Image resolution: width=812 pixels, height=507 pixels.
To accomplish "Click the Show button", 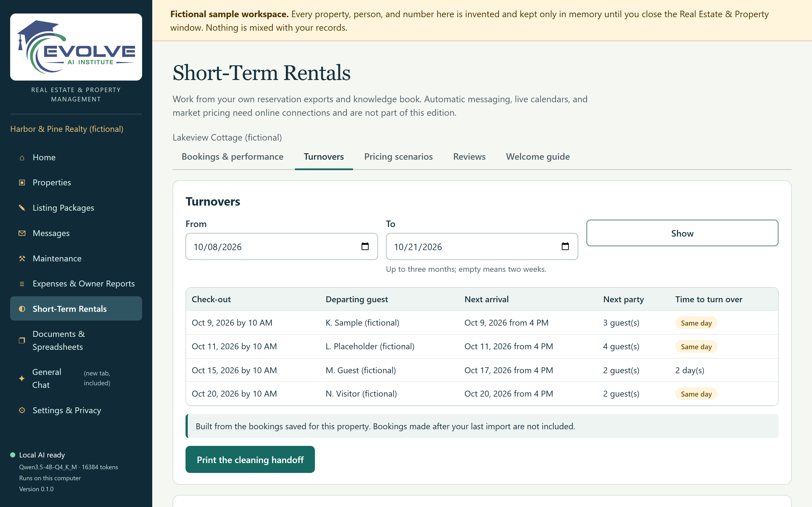I will pyautogui.click(x=682, y=233).
